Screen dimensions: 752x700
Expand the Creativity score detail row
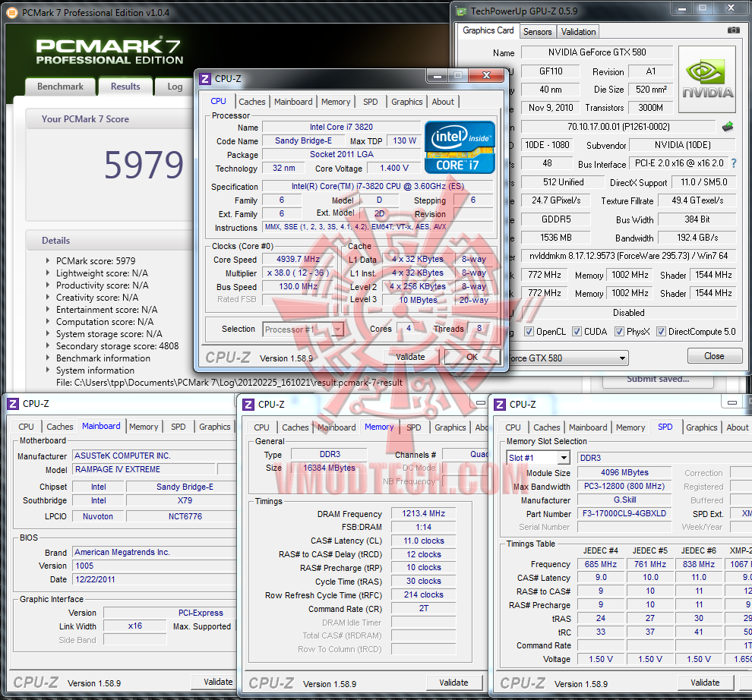(x=48, y=298)
